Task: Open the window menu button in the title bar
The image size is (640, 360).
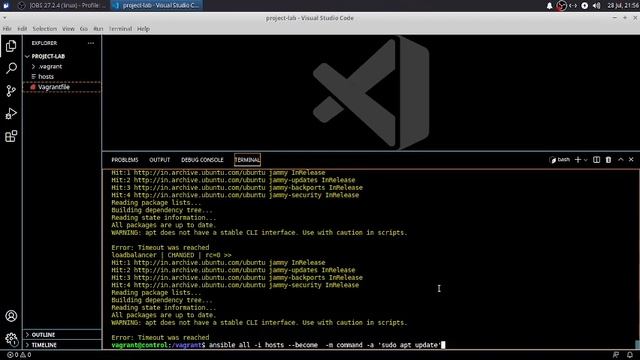Action: pos(4,18)
